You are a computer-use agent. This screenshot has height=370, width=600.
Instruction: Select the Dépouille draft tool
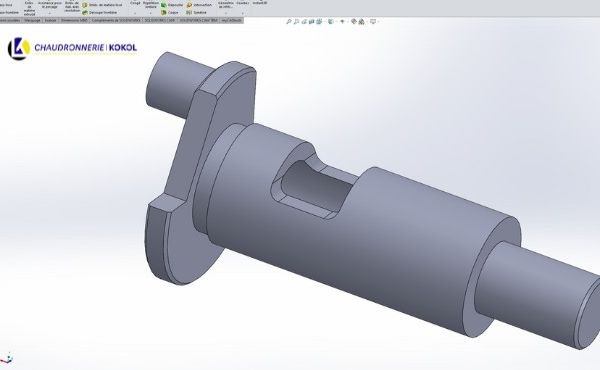click(x=172, y=5)
